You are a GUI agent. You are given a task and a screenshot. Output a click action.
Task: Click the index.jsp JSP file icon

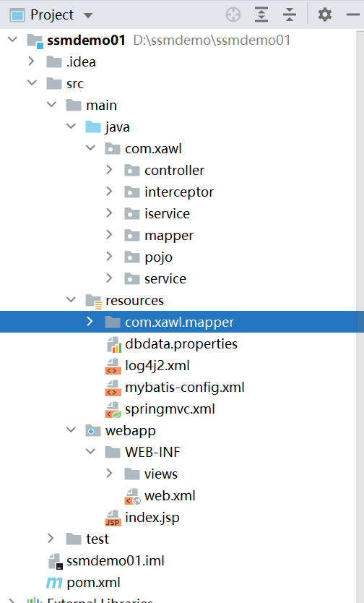pos(113,518)
